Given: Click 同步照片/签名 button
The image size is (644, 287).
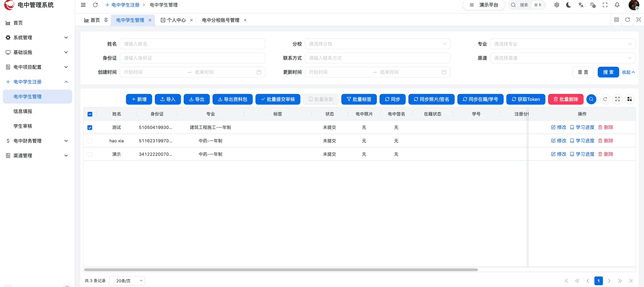Looking at the screenshot, I should tap(431, 99).
